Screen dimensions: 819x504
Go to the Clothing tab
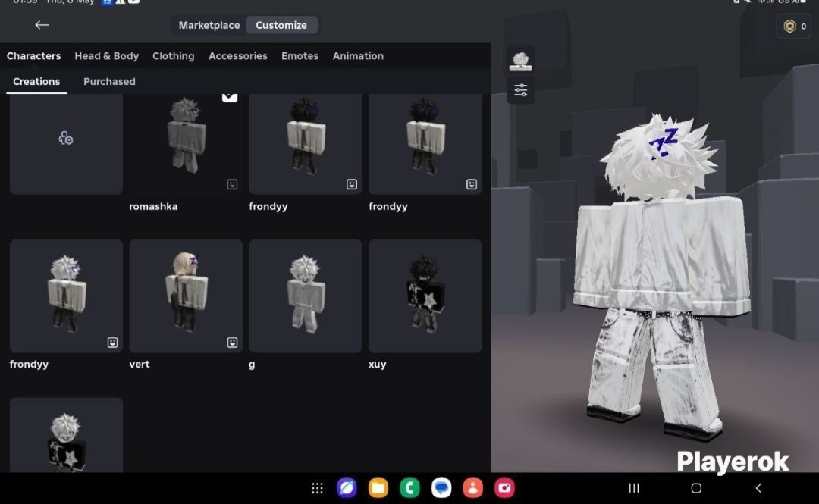174,56
